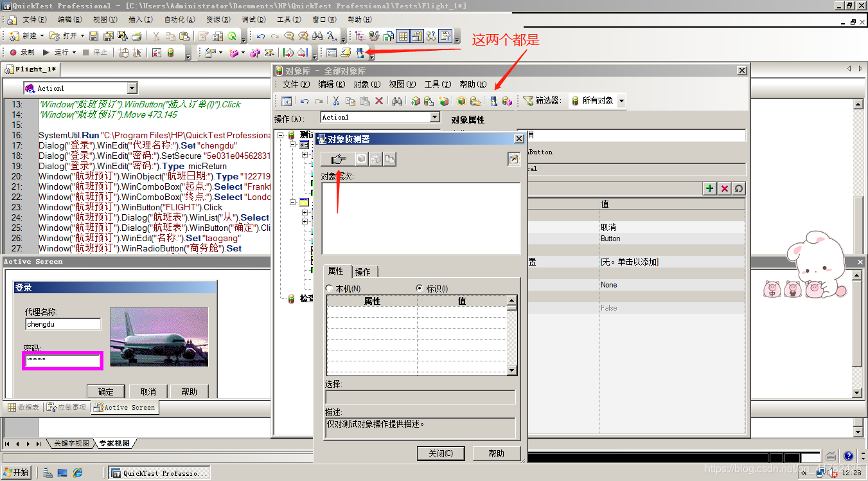Click the Record button
The width and height of the screenshot is (868, 481).
[x=22, y=53]
